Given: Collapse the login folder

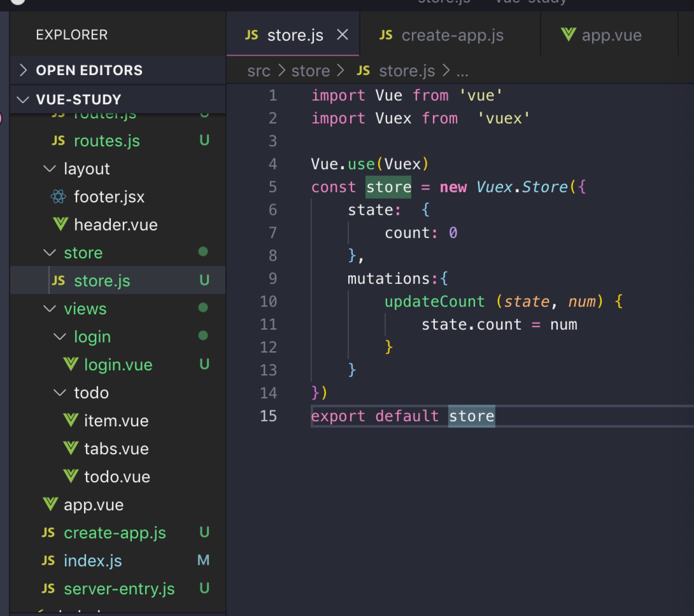Looking at the screenshot, I should 60,337.
